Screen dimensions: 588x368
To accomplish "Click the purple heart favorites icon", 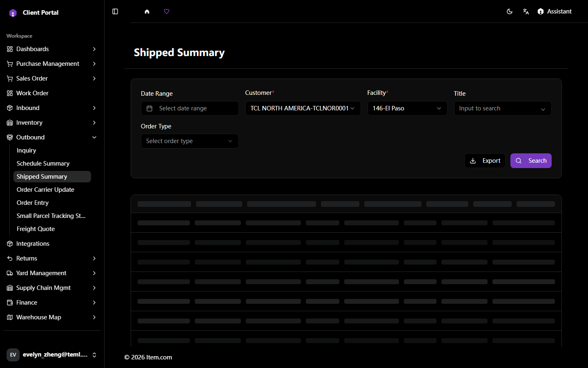I will tap(167, 11).
